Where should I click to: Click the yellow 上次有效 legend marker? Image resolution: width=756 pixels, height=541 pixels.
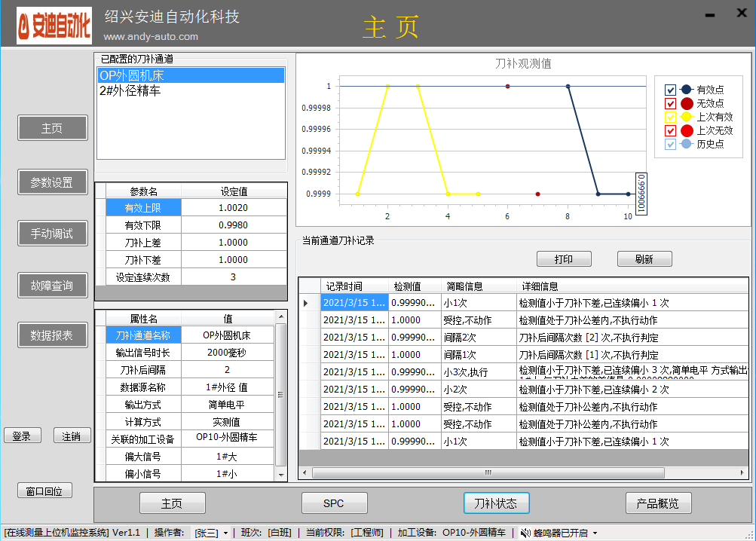(687, 117)
